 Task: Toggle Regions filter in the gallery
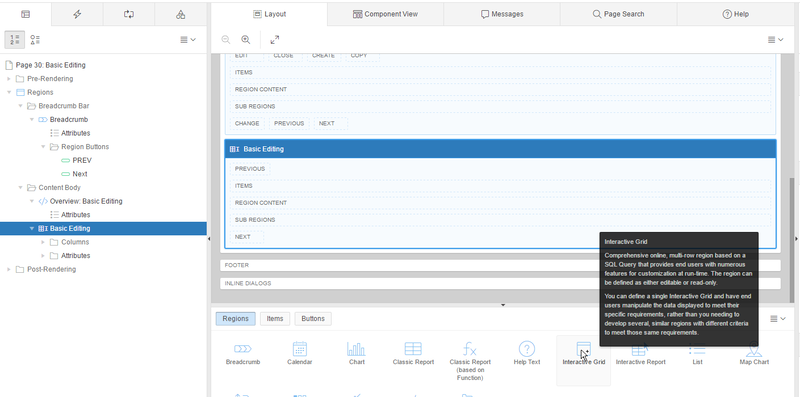235,318
